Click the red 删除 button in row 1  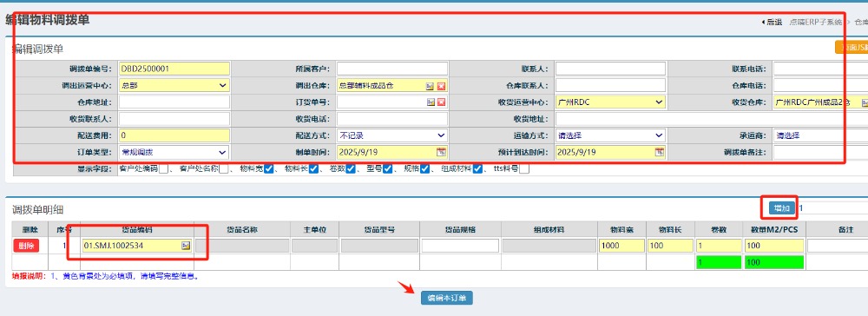27,246
